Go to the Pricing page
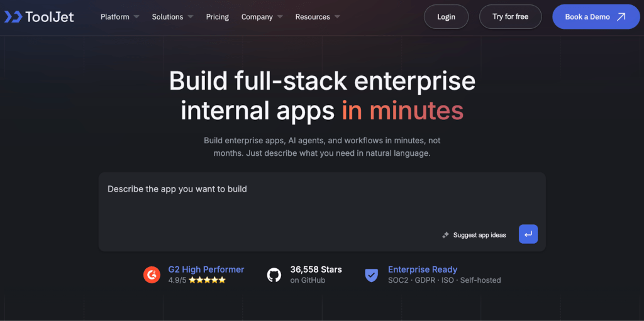 (x=217, y=17)
